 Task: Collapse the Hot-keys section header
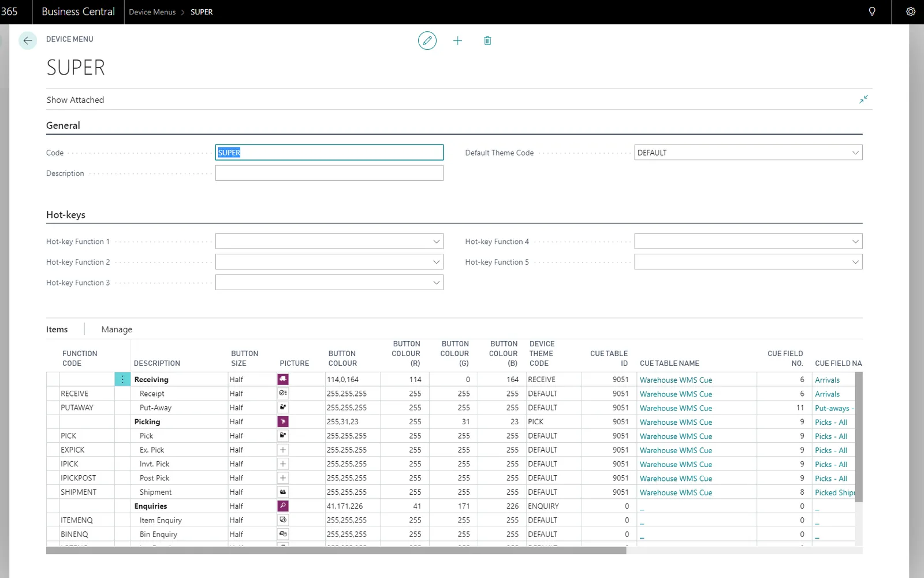tap(66, 214)
